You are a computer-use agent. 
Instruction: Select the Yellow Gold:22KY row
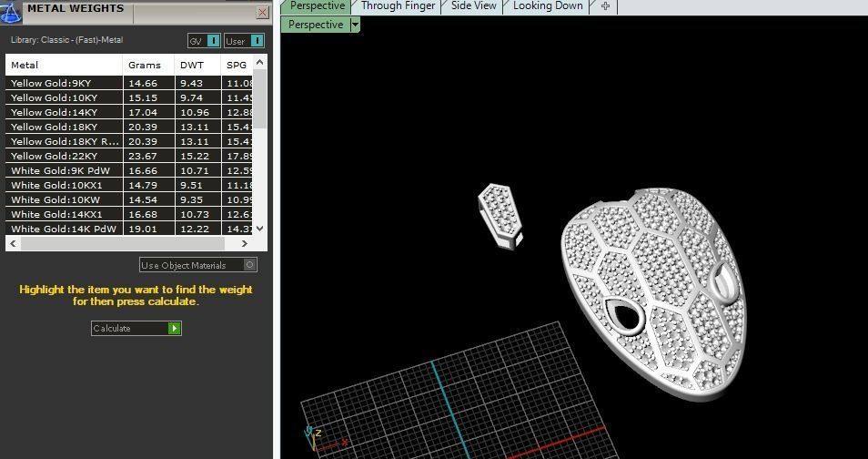(129, 156)
